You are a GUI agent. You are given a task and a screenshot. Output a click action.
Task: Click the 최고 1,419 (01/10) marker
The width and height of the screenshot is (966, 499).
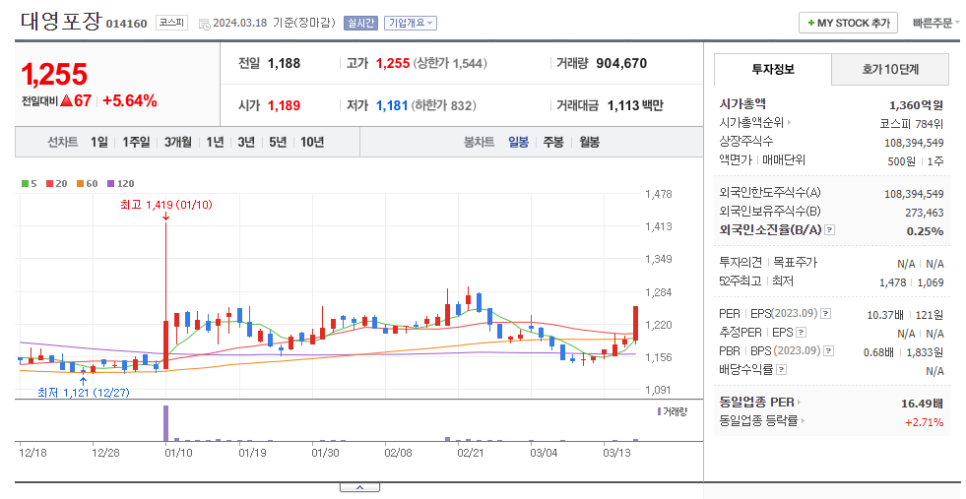click(166, 205)
